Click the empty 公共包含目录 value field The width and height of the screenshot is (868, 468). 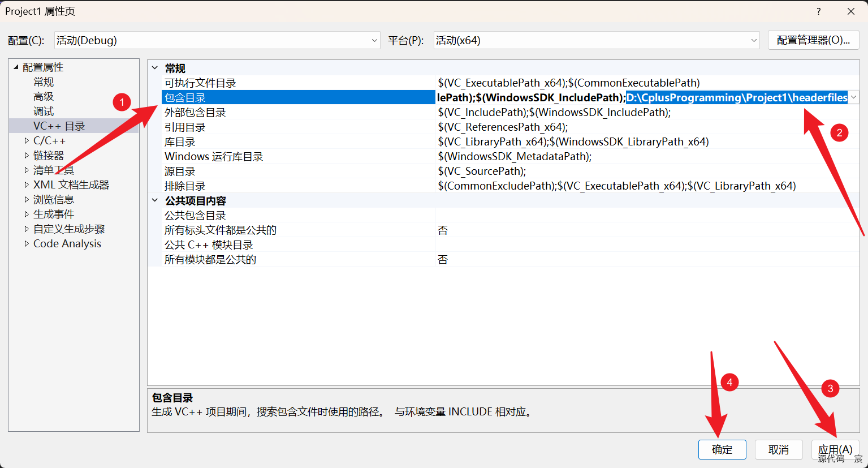[x=647, y=215]
